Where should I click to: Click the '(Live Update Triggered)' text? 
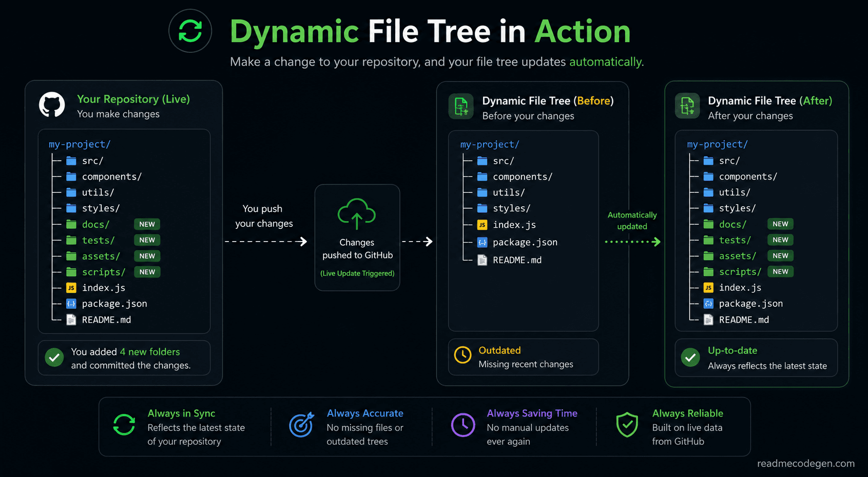357,273
